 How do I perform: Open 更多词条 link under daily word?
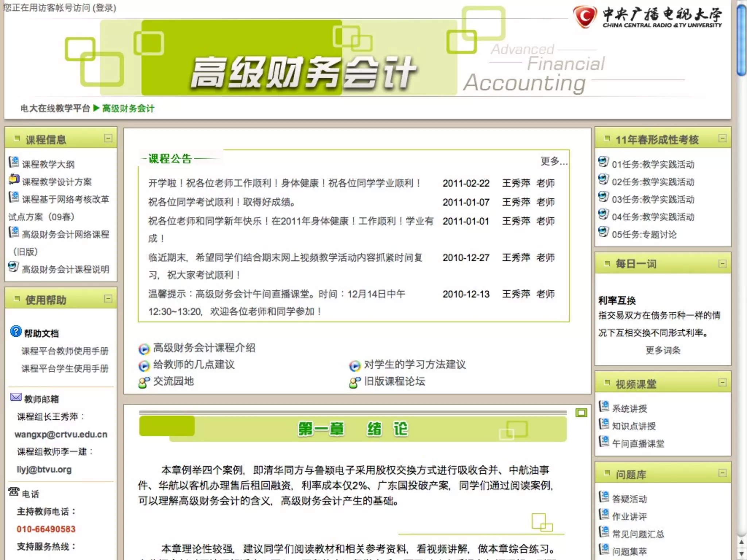click(663, 350)
